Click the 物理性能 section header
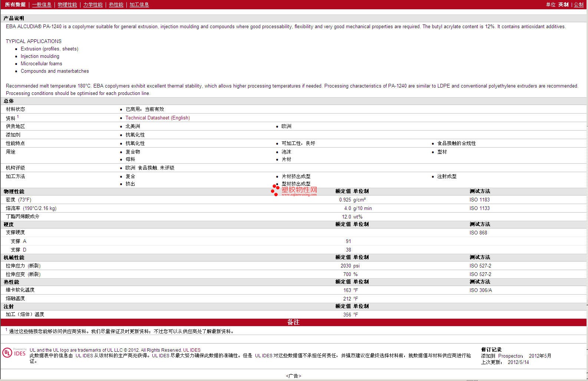 coord(14,191)
